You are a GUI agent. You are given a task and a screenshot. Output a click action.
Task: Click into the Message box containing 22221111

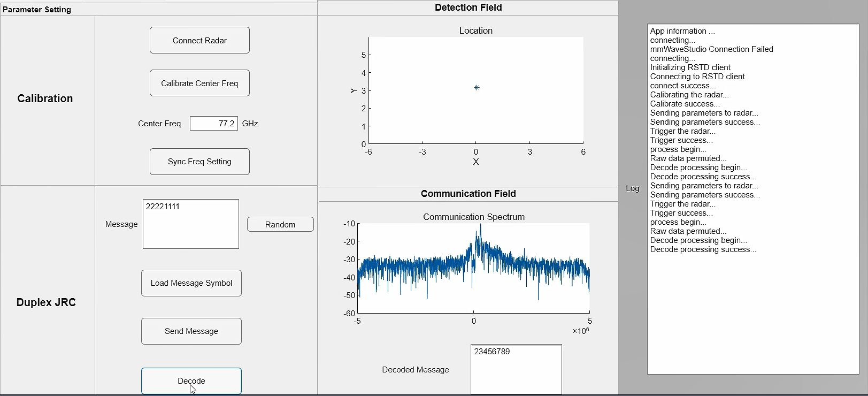(x=191, y=224)
